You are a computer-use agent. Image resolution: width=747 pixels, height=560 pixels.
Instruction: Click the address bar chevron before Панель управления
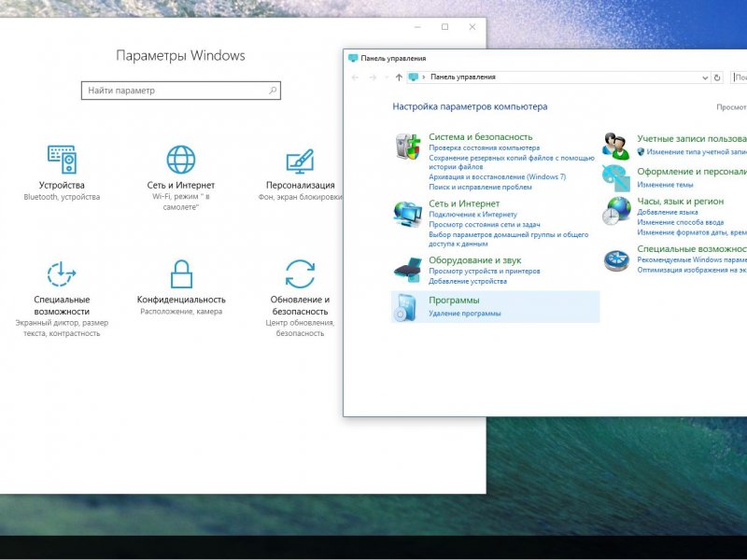point(424,77)
